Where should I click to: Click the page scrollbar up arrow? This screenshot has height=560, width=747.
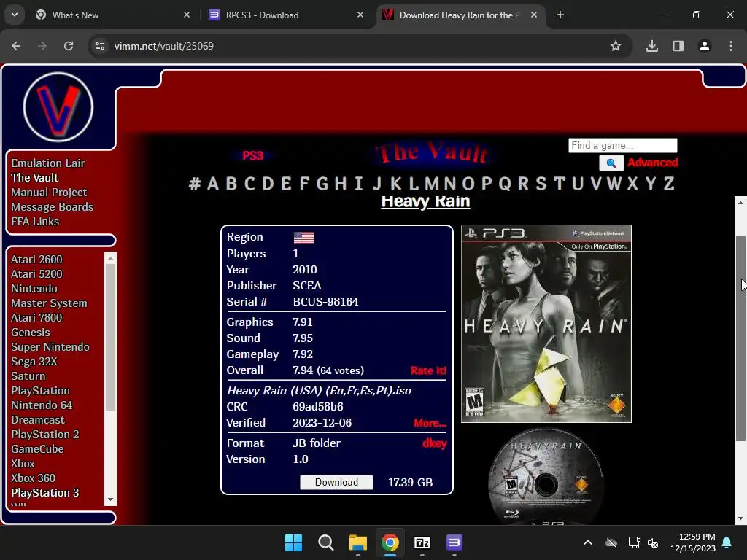click(740, 203)
